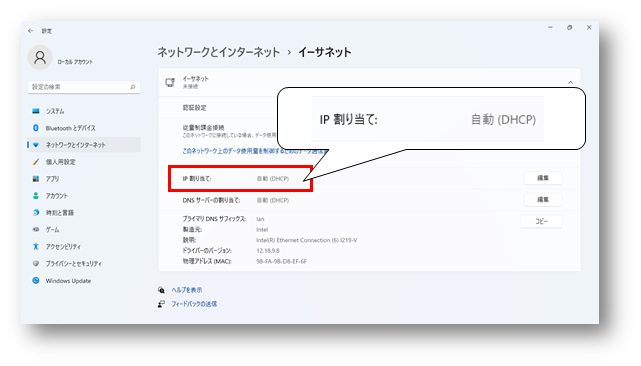The height and width of the screenshot is (366, 641).
Task: Click the 自動 (DHCP) value for DNS
Action: tap(273, 200)
